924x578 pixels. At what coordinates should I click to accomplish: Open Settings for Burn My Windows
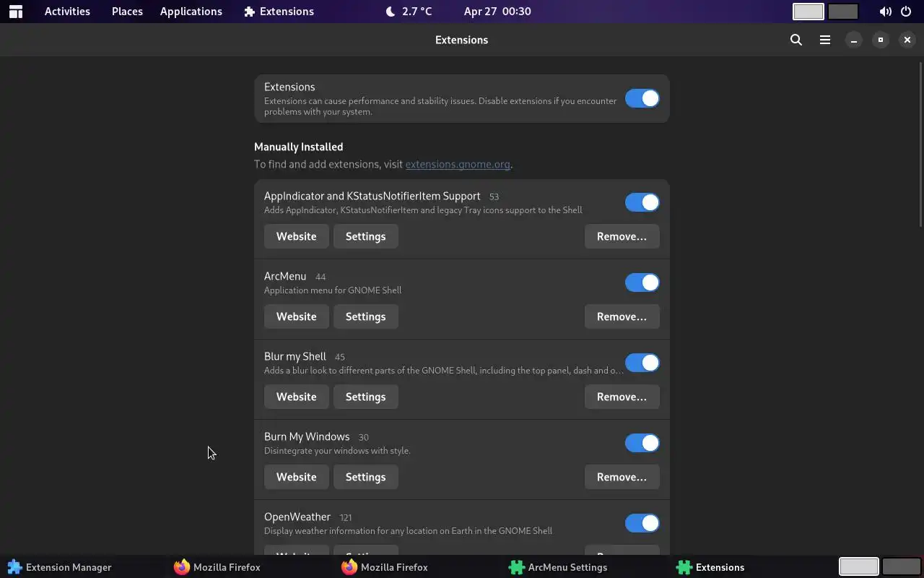point(365,477)
